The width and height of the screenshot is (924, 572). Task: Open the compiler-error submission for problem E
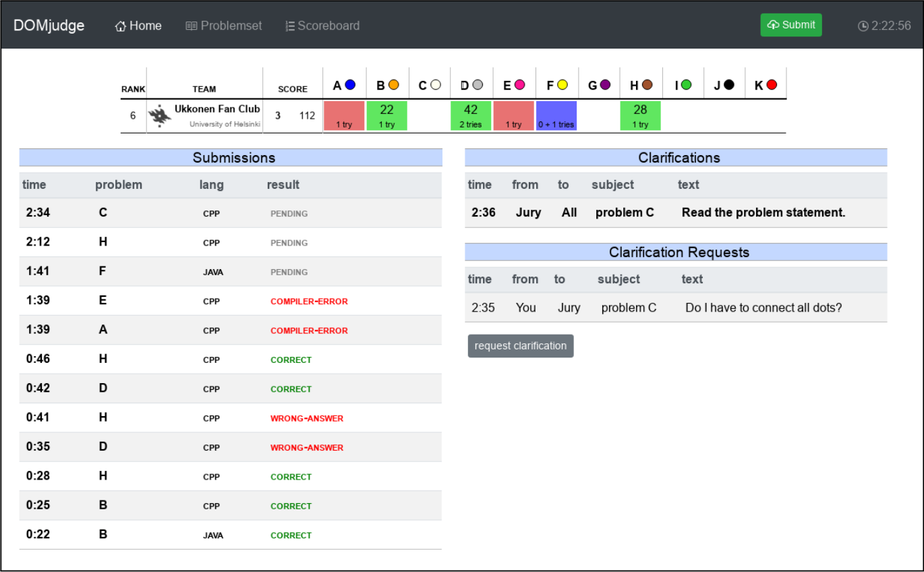[231, 301]
